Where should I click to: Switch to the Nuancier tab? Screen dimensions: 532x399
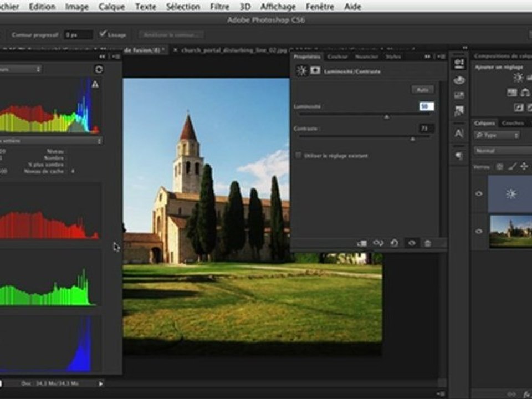367,57
